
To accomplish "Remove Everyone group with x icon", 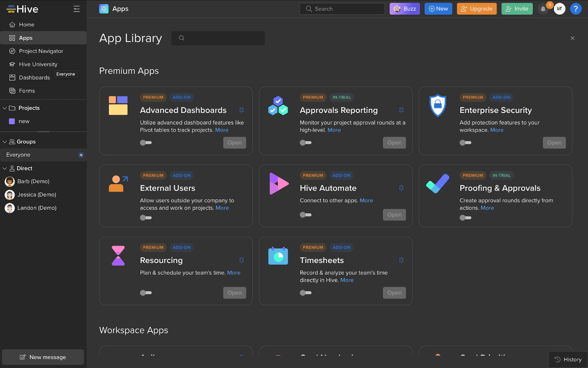I will [81, 155].
